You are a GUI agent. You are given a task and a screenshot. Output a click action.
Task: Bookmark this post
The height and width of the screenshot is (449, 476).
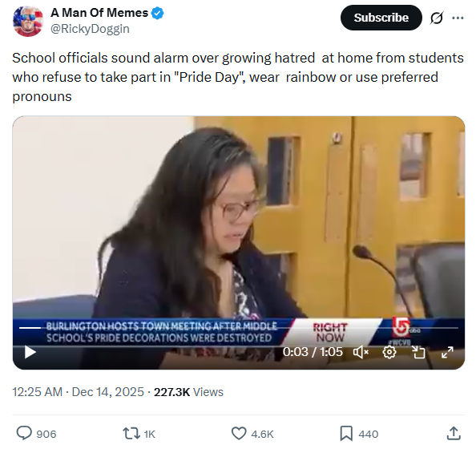pyautogui.click(x=346, y=434)
